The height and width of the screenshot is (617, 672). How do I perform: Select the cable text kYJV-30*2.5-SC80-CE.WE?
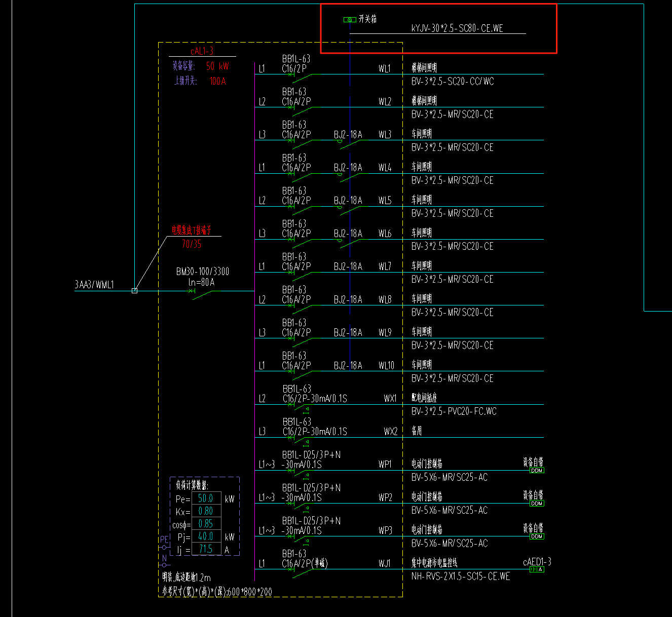[457, 29]
